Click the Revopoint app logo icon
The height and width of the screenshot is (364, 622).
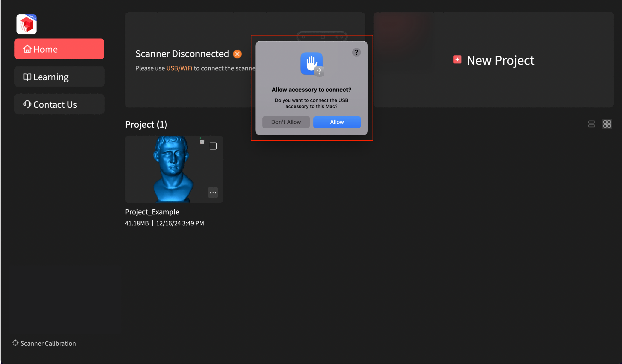(x=26, y=24)
